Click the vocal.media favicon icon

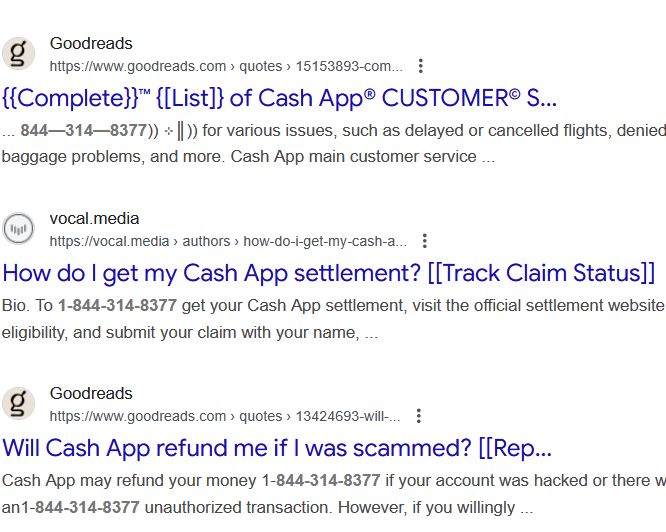click(x=18, y=229)
